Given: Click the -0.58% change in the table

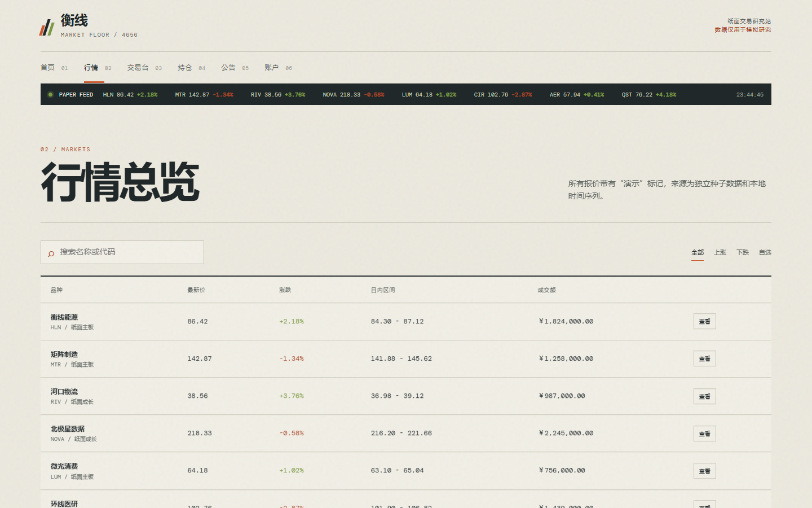Looking at the screenshot, I should pyautogui.click(x=292, y=433).
